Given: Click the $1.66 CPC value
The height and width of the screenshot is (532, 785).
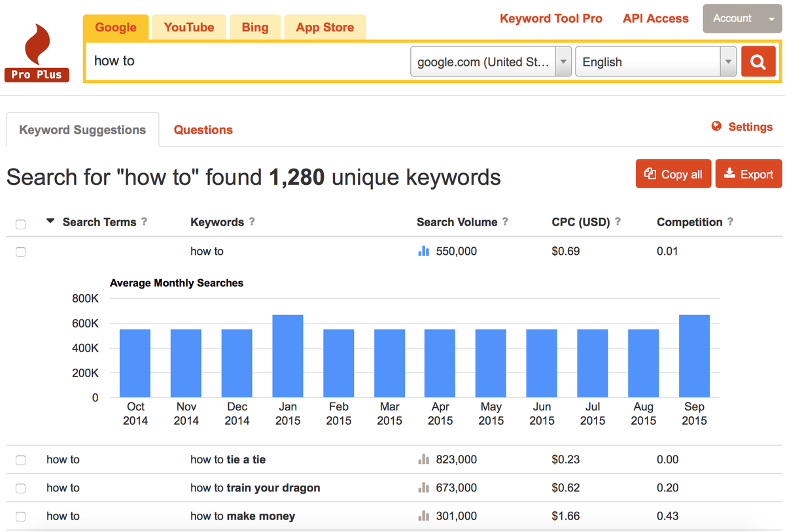Looking at the screenshot, I should coord(566,516).
